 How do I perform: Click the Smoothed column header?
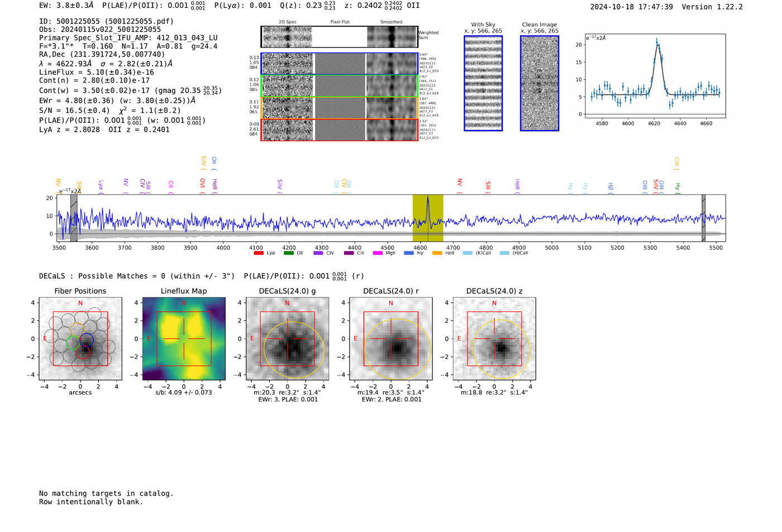(x=392, y=22)
